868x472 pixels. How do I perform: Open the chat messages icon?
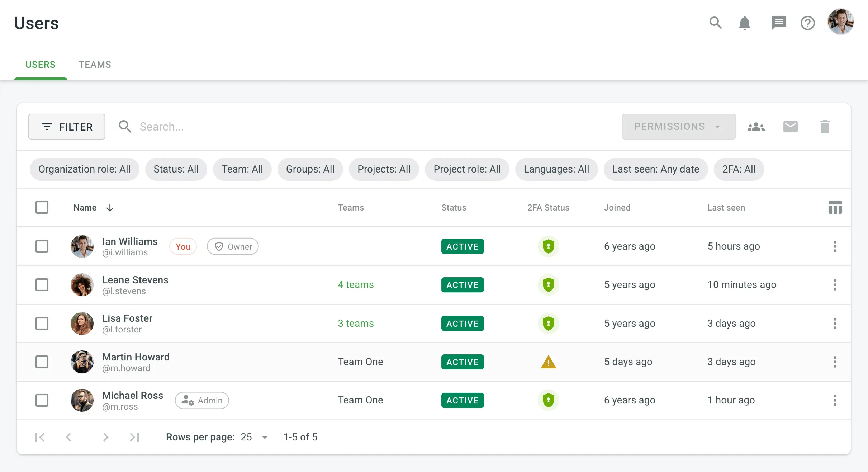tap(778, 23)
